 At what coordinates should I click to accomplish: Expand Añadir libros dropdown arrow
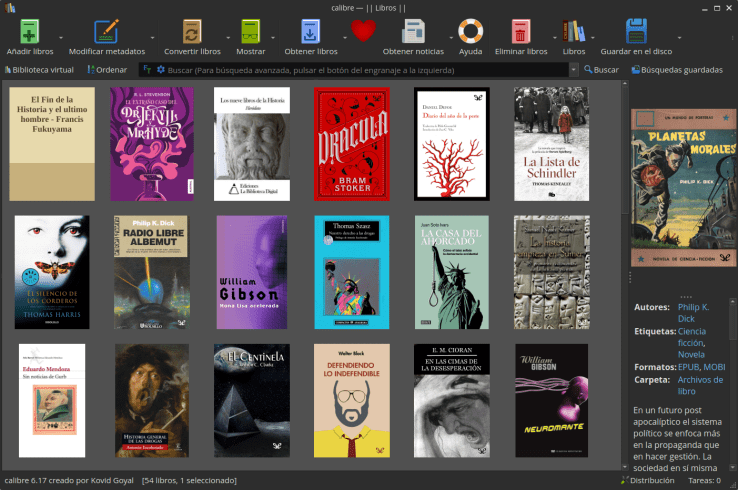coord(61,38)
